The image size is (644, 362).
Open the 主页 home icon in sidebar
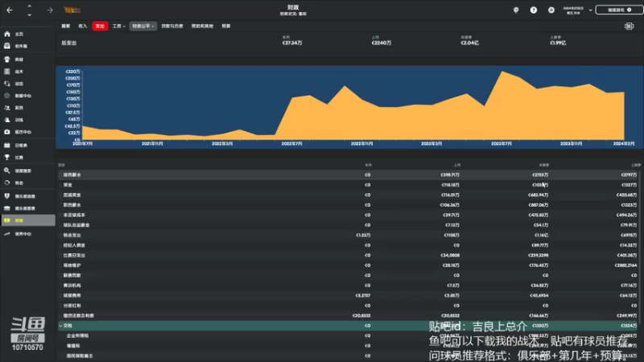click(x=7, y=34)
